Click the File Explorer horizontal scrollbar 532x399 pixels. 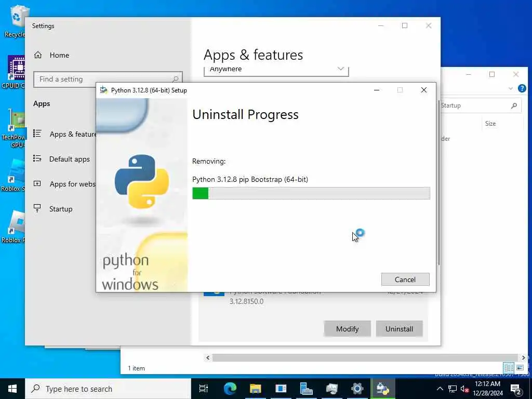pos(365,357)
